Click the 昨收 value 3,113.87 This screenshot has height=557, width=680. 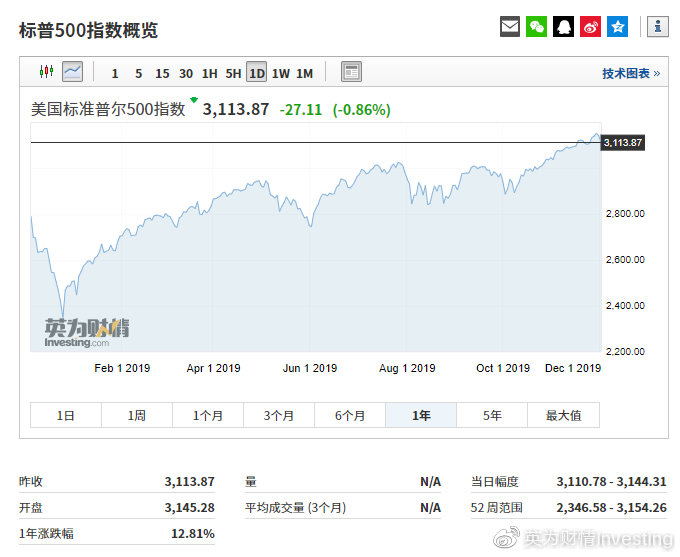190,482
